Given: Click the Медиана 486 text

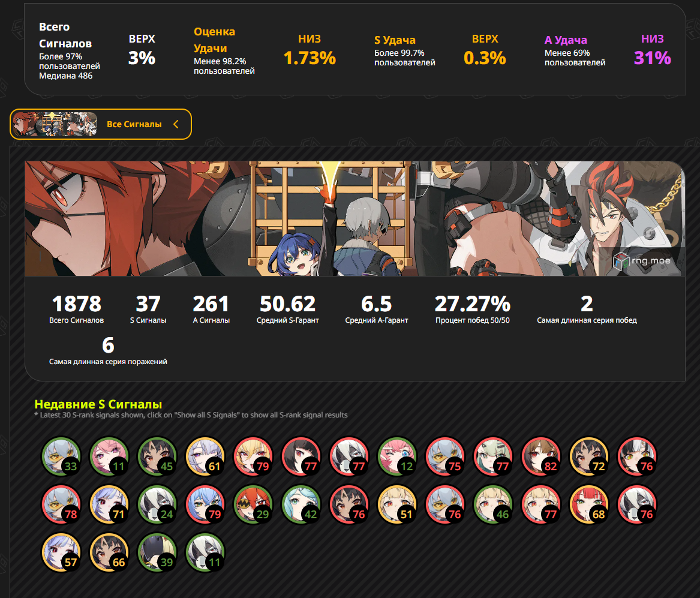Looking at the screenshot, I should pyautogui.click(x=65, y=76).
